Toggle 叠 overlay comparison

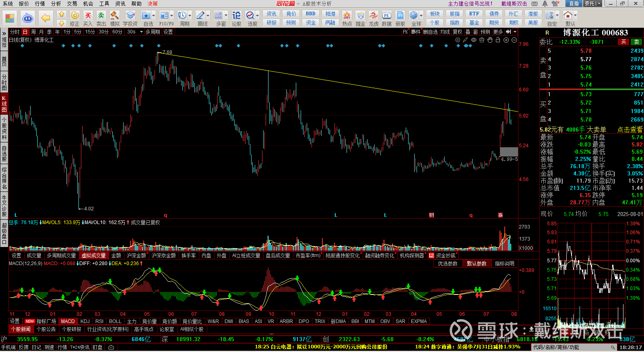(468, 32)
